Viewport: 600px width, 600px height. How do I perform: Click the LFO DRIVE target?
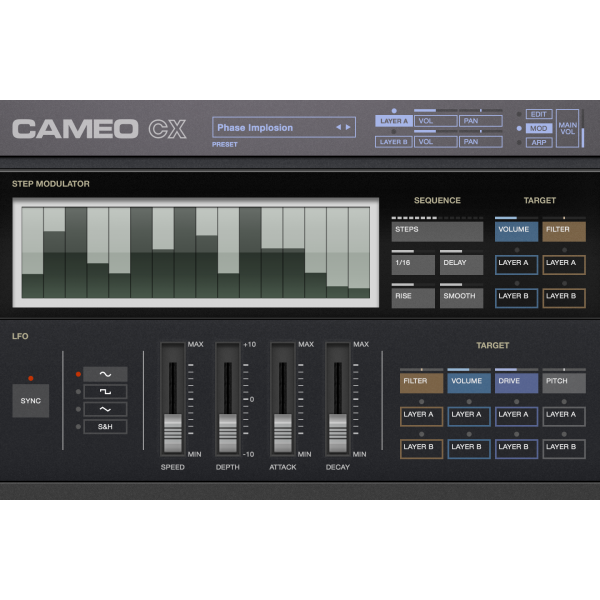[516, 383]
